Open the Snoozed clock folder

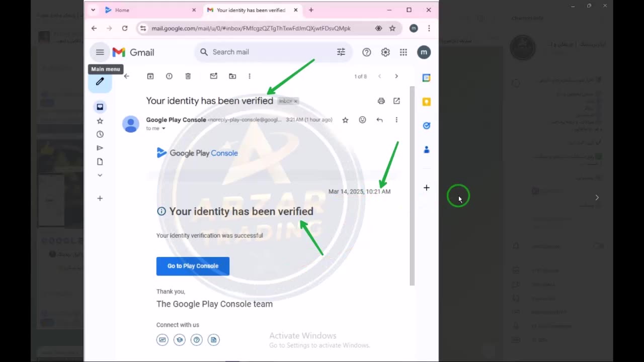pyautogui.click(x=100, y=134)
